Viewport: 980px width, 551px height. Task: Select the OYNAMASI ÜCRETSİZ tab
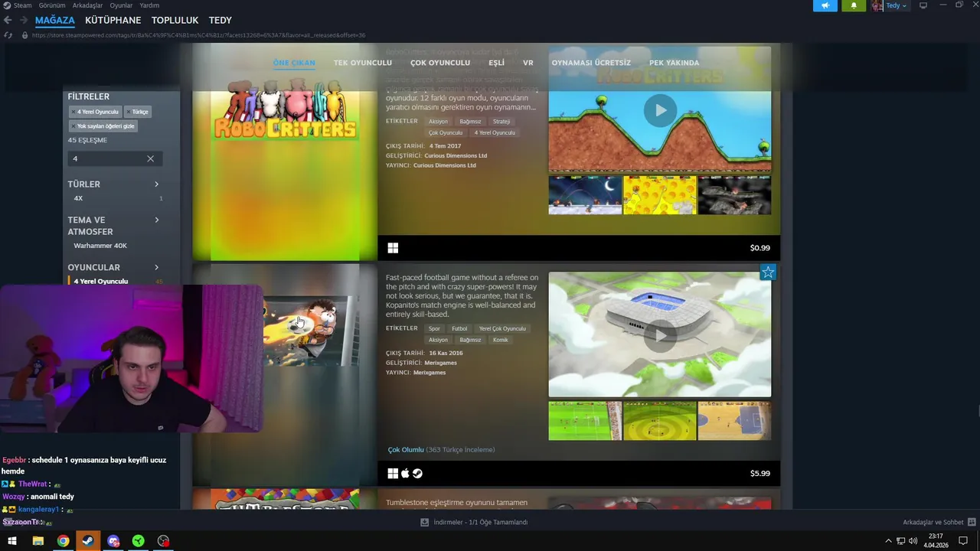click(591, 63)
